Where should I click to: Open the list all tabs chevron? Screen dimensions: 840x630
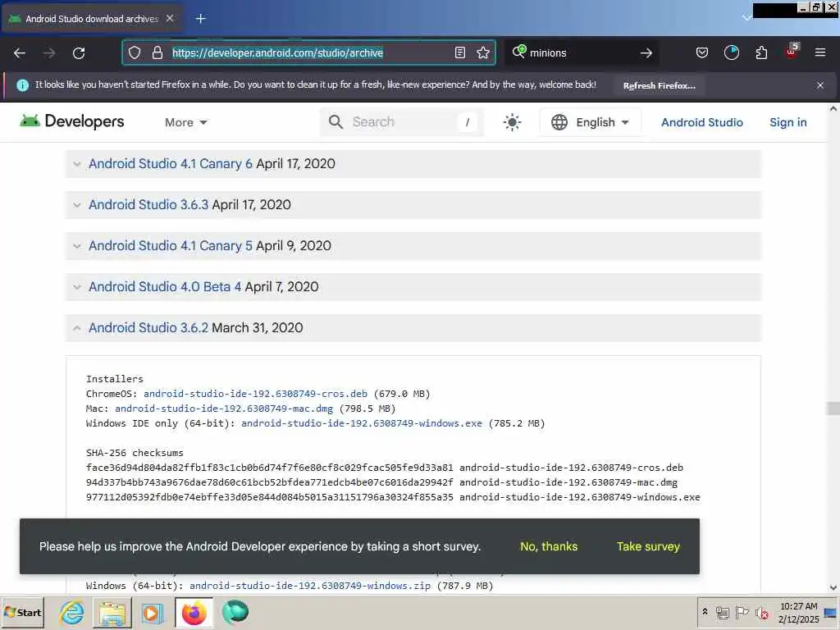(x=746, y=18)
